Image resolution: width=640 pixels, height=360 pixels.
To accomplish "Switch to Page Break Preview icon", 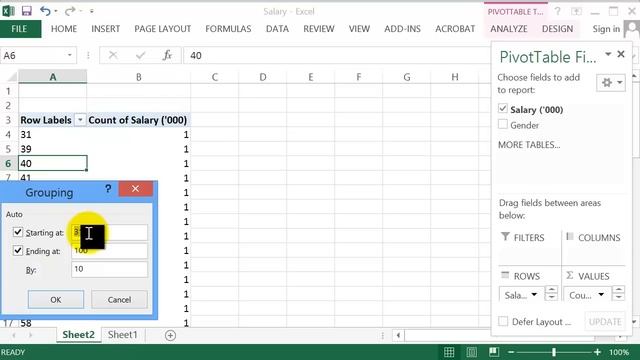I will point(493,352).
